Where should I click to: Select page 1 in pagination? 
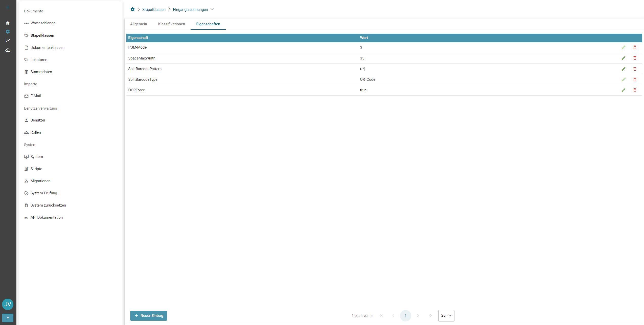point(405,315)
